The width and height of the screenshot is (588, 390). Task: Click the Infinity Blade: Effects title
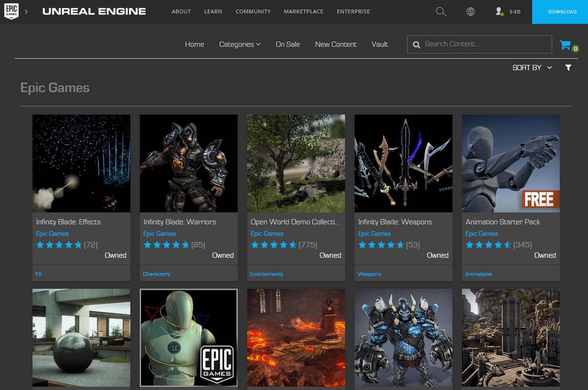click(x=68, y=222)
